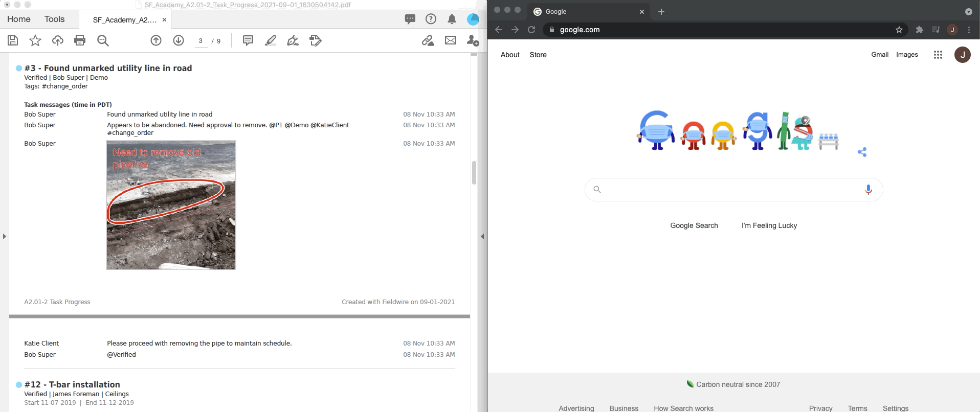Expand the left navigation pane arrow
This screenshot has width=980, height=412.
[5, 236]
